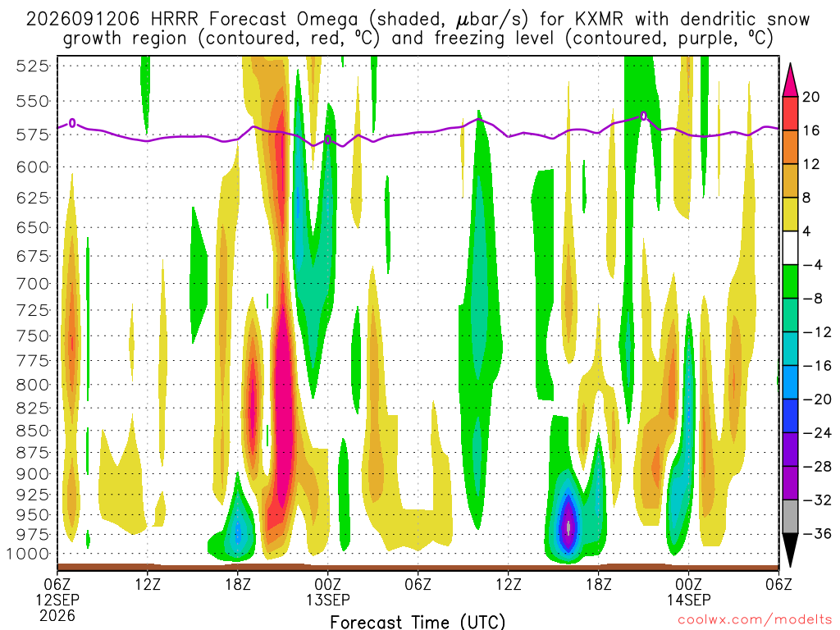
Task: Select the gray colorbar swatch between -32 and -36
Action: click(790, 517)
